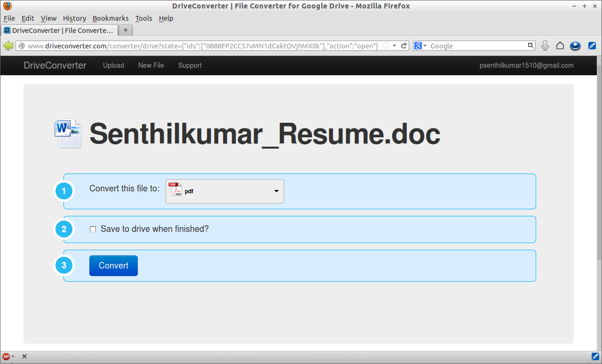Reload the page using the refresh icon
Image resolution: width=602 pixels, height=364 pixels.
click(404, 46)
